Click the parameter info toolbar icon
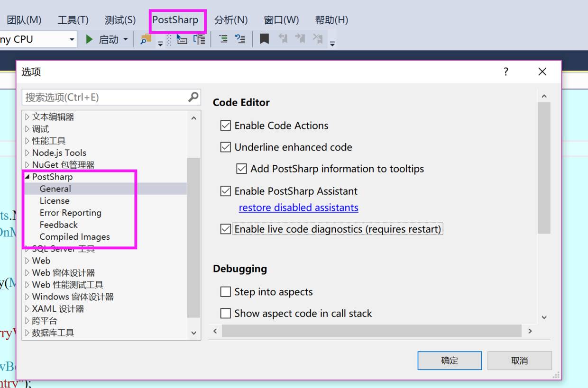This screenshot has height=388, width=588. [x=200, y=39]
